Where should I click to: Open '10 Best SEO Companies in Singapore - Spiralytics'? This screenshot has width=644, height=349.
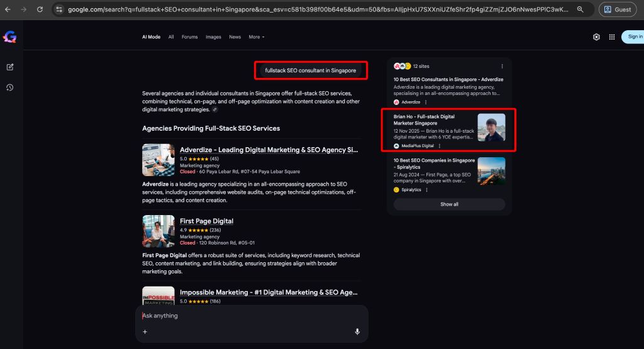click(x=434, y=163)
